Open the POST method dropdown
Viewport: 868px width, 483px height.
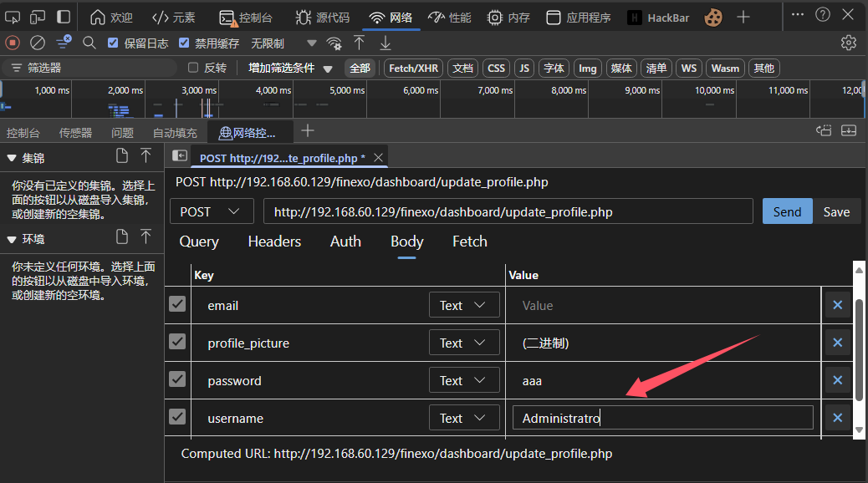212,212
